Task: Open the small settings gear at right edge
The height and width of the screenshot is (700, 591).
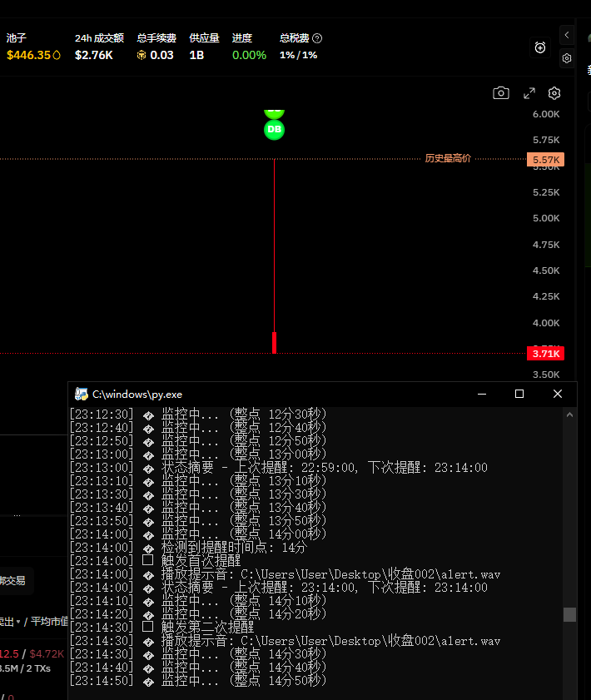Action: 567,58
